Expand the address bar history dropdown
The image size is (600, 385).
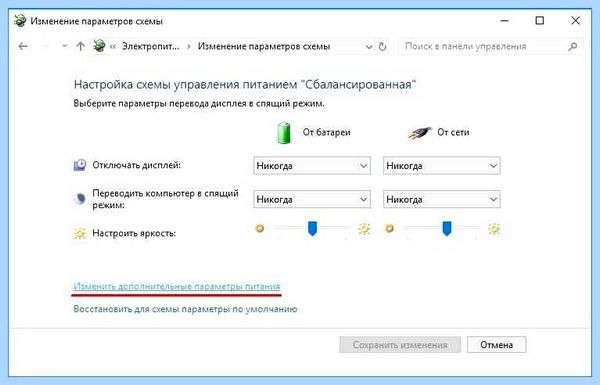point(369,47)
